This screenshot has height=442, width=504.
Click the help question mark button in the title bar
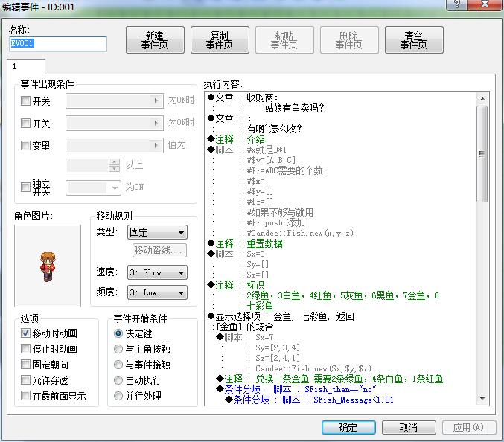click(457, 4)
